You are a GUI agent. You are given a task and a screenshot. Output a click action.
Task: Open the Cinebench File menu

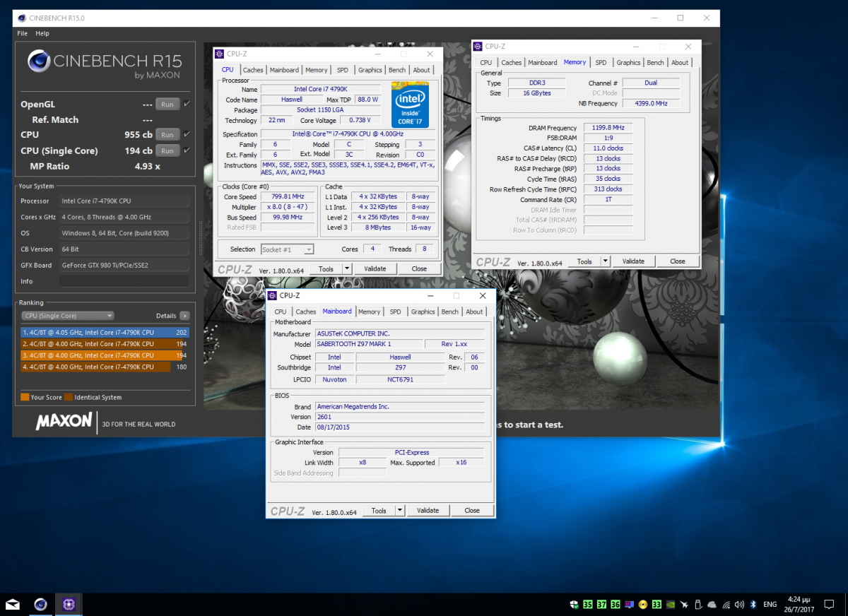point(23,33)
